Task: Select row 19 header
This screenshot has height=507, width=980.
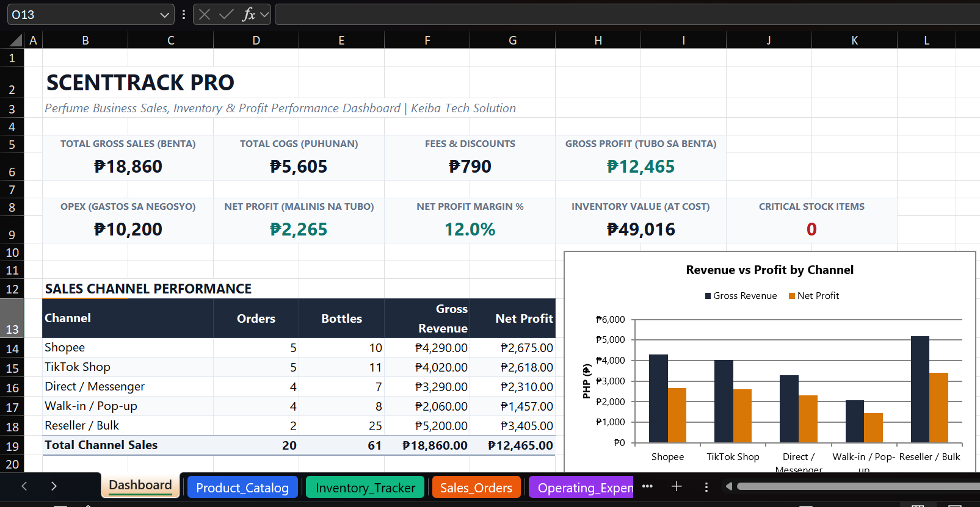Action: tap(12, 446)
